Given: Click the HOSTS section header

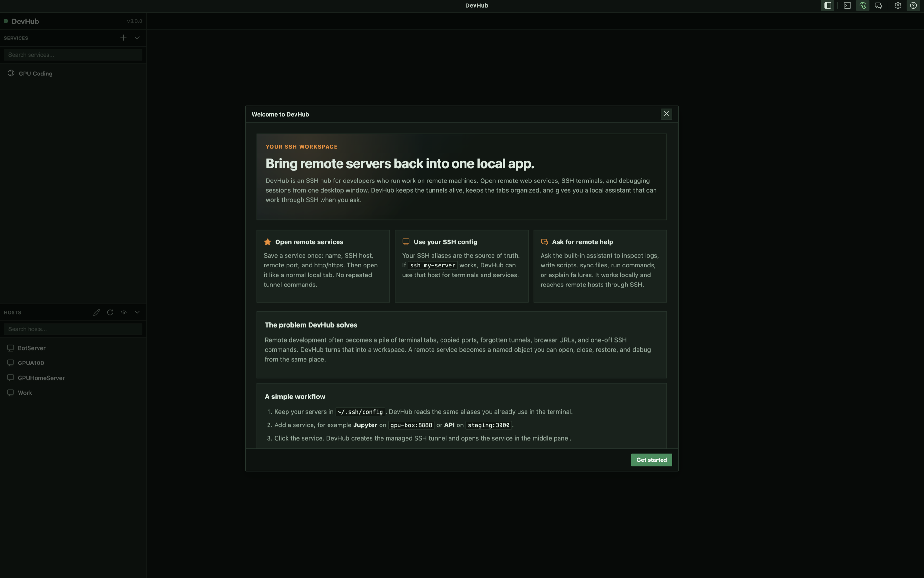Looking at the screenshot, I should pyautogui.click(x=13, y=312).
